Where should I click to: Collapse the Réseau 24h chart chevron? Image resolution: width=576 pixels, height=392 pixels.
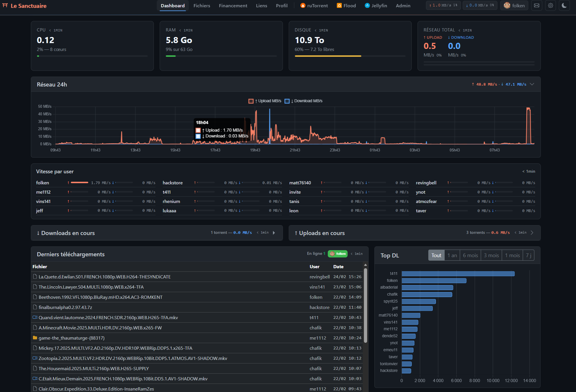click(532, 84)
